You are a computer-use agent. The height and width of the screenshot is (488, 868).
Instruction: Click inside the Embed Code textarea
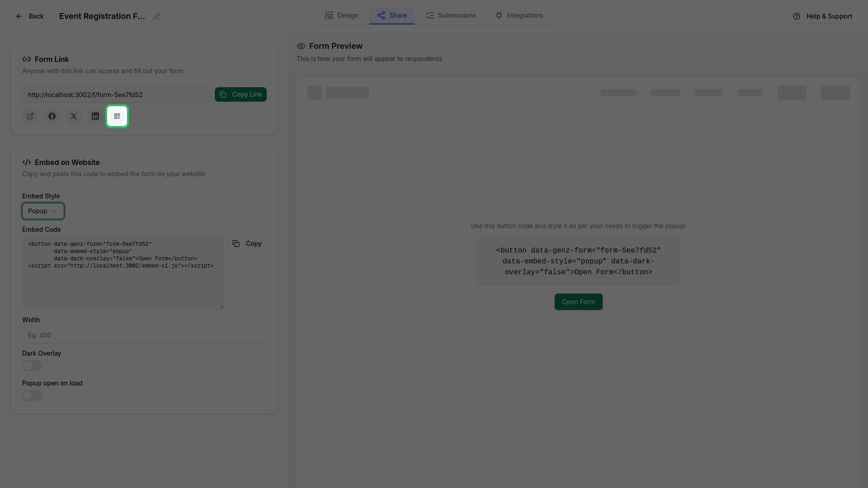coord(123,285)
